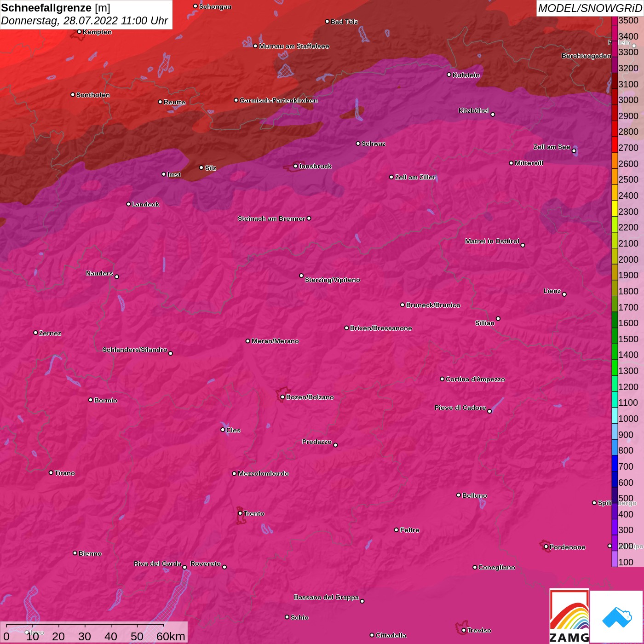Click the Sillian label

click(x=485, y=323)
